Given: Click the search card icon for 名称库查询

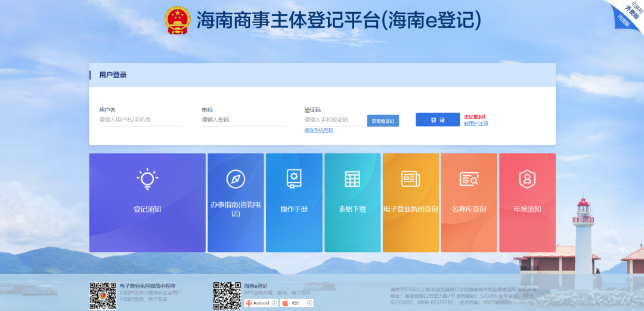Looking at the screenshot, I should click(469, 179).
